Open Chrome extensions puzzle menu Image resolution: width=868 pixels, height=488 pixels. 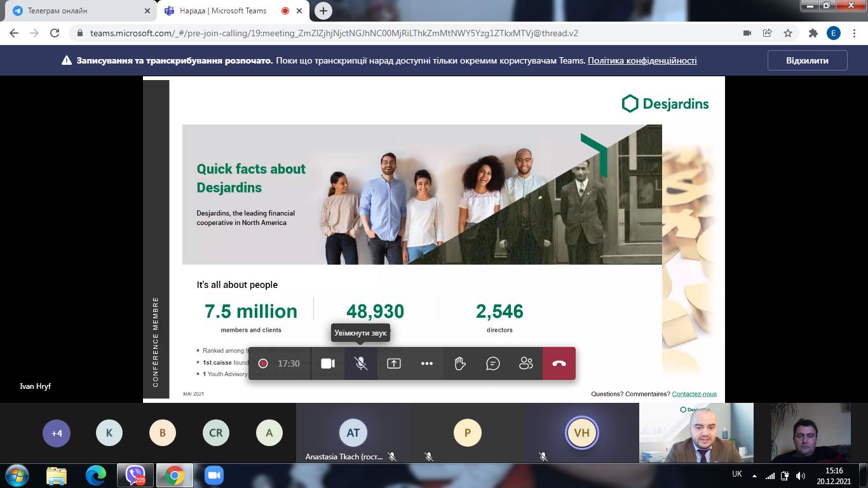(x=813, y=33)
